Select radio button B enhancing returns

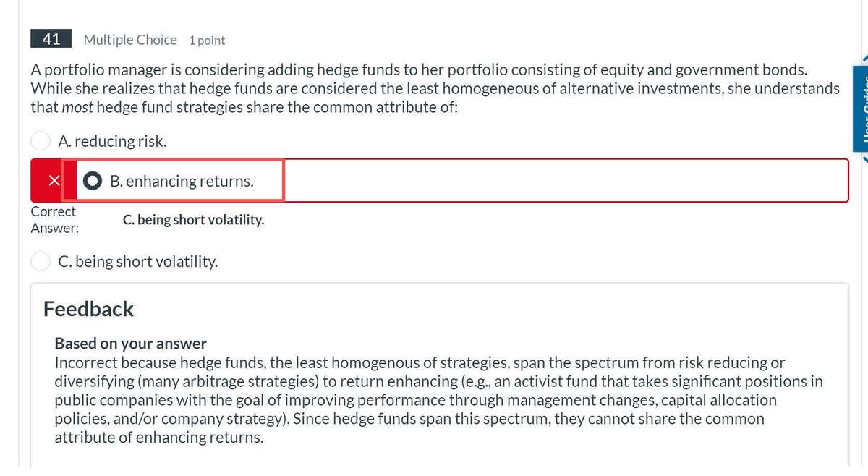[x=93, y=181]
